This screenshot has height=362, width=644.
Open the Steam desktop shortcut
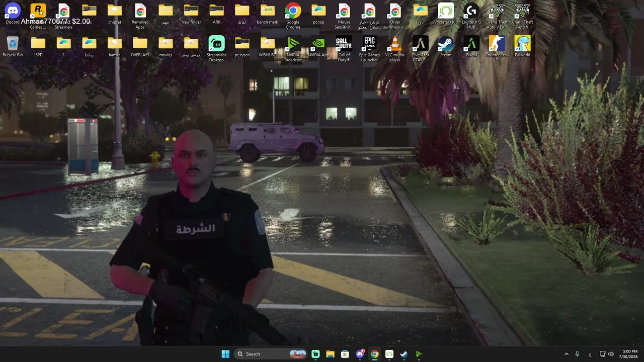pos(446,47)
